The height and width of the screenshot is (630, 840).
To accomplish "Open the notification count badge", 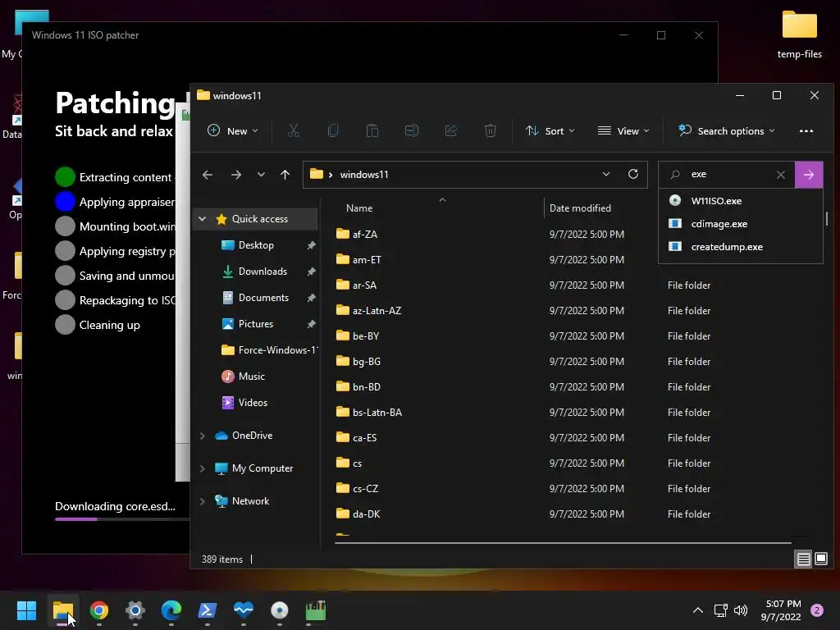I will point(817,610).
